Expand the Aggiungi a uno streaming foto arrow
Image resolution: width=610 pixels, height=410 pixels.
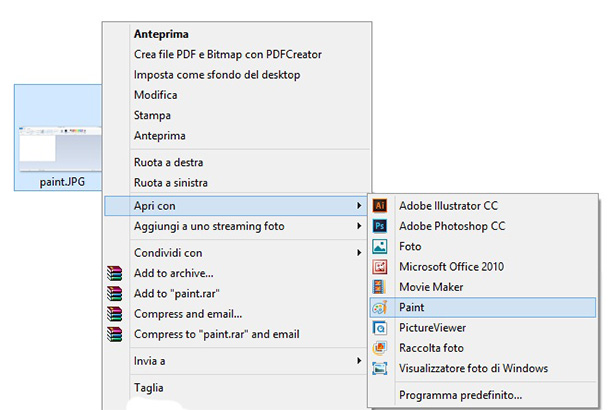click(x=359, y=226)
